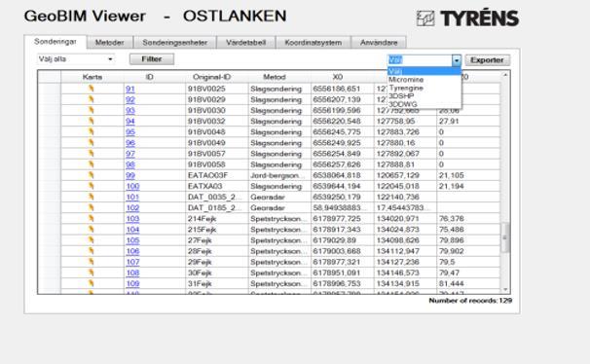Choose 'Välj' in export format list
The image size is (590, 364).
pos(424,71)
